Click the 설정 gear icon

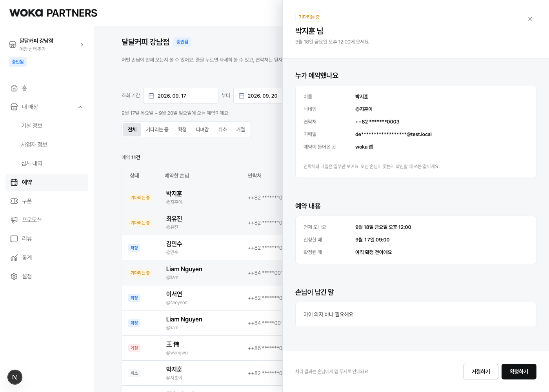tap(14, 276)
